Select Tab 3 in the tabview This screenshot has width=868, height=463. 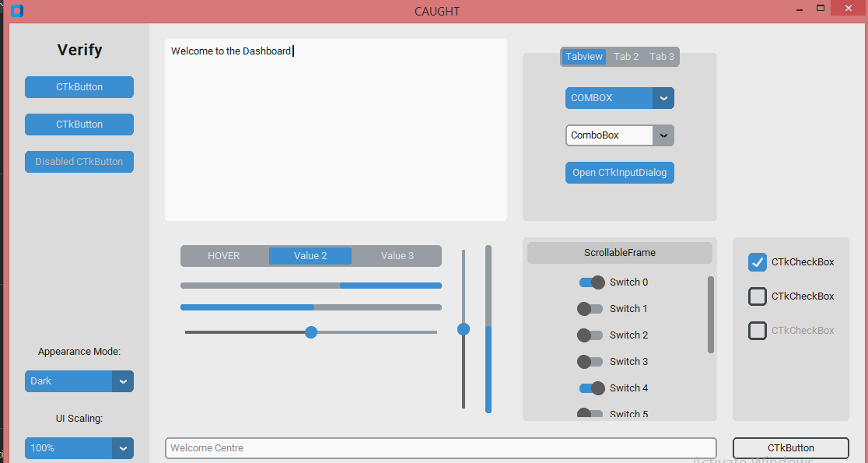point(661,56)
